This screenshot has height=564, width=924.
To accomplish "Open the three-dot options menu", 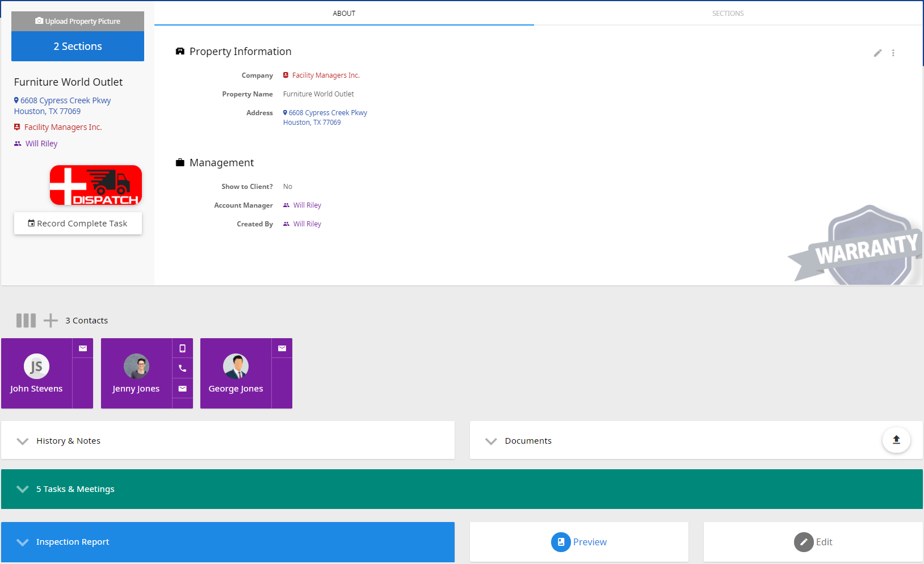I will point(893,53).
